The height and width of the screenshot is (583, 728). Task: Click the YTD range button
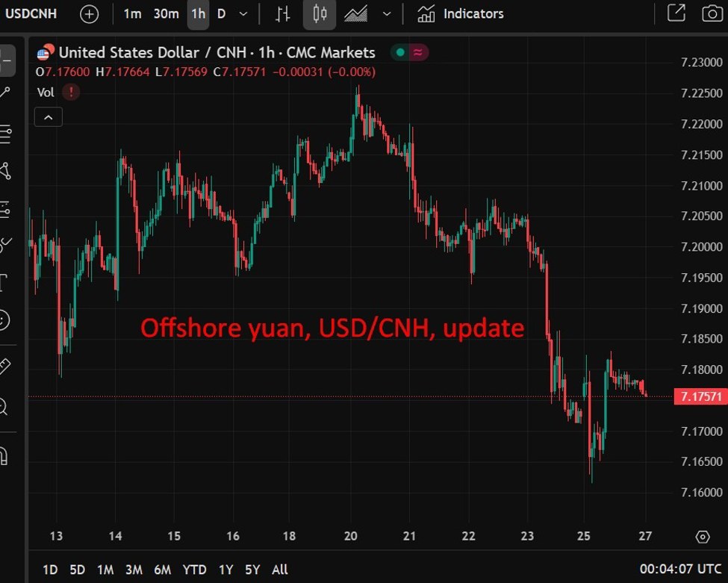tap(194, 570)
